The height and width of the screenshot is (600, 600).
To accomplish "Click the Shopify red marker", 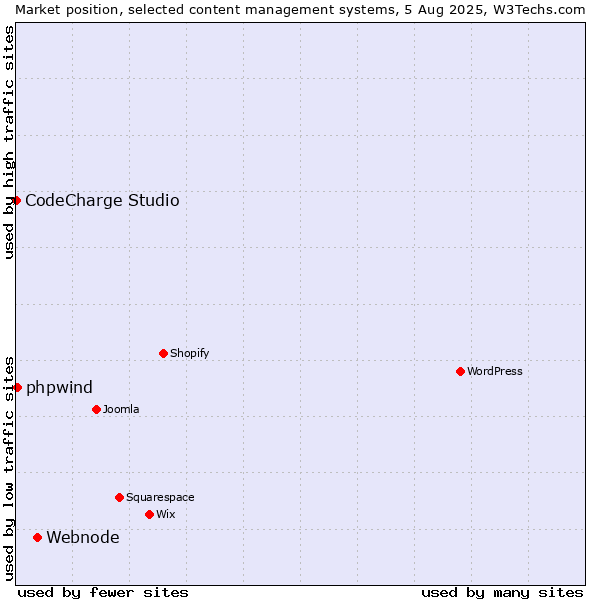I will coord(163,353).
